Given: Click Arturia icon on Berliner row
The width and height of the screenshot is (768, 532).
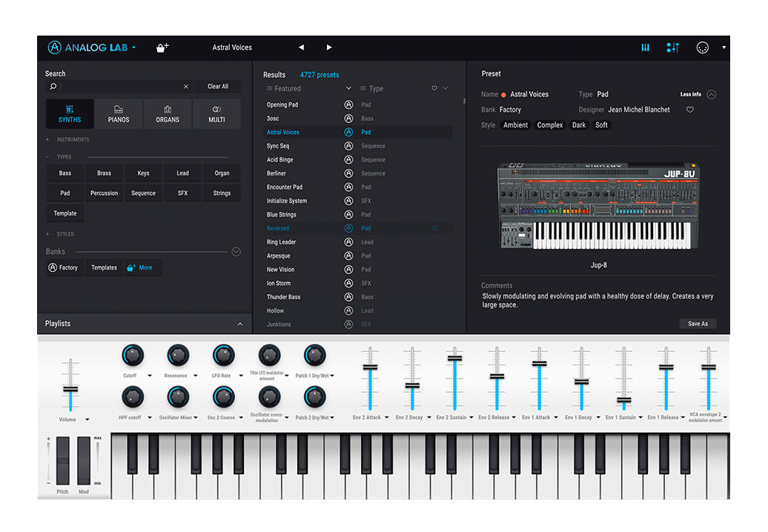Looking at the screenshot, I should coord(348,173).
